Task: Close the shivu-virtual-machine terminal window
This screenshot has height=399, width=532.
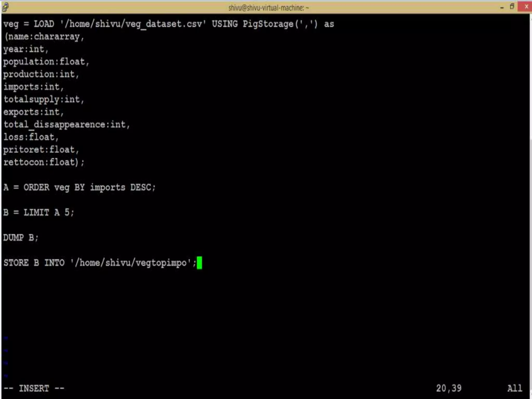Action: coord(526,7)
